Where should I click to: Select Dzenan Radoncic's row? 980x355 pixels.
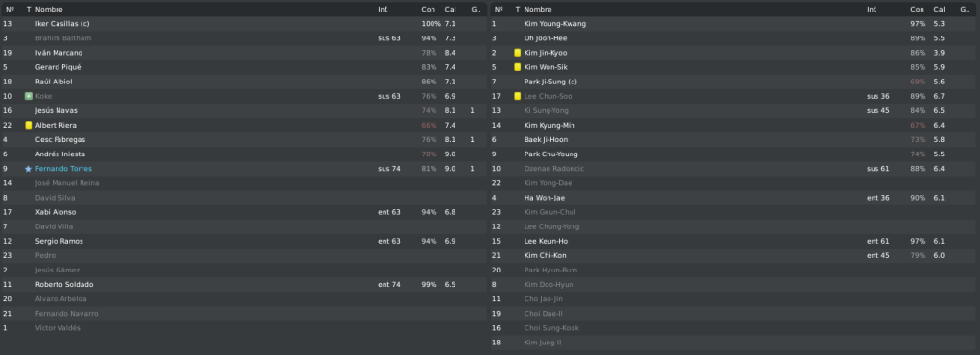pos(735,169)
